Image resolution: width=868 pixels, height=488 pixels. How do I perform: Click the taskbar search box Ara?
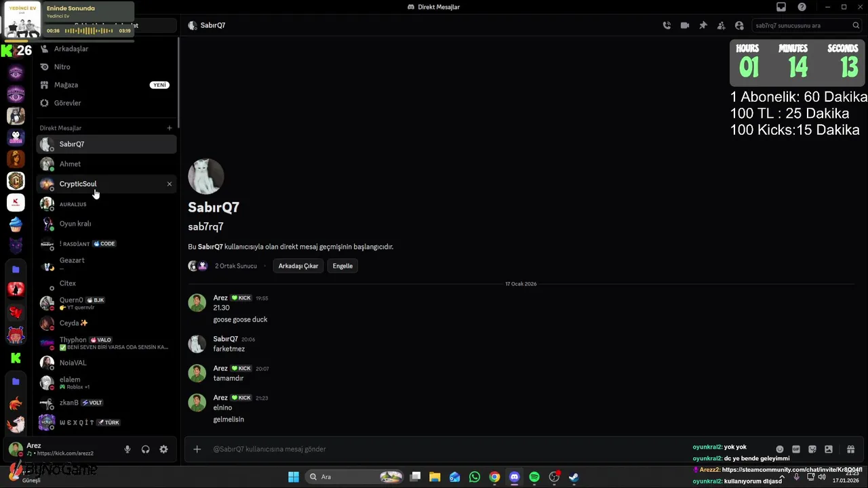355,477
